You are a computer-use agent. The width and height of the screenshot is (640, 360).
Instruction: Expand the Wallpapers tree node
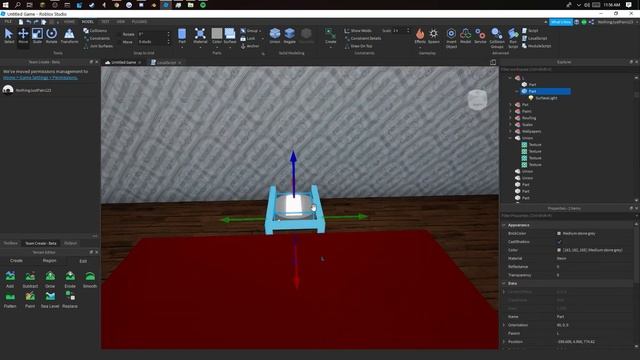coord(510,131)
